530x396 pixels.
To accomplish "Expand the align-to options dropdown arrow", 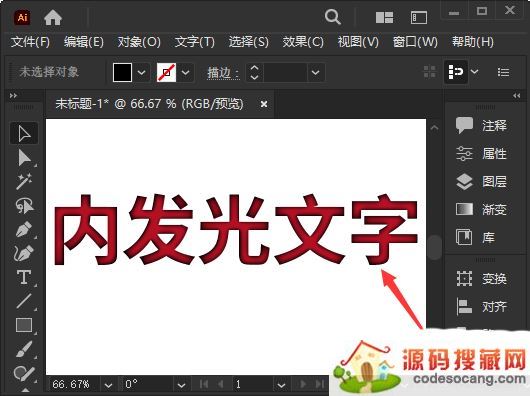I will pos(475,72).
